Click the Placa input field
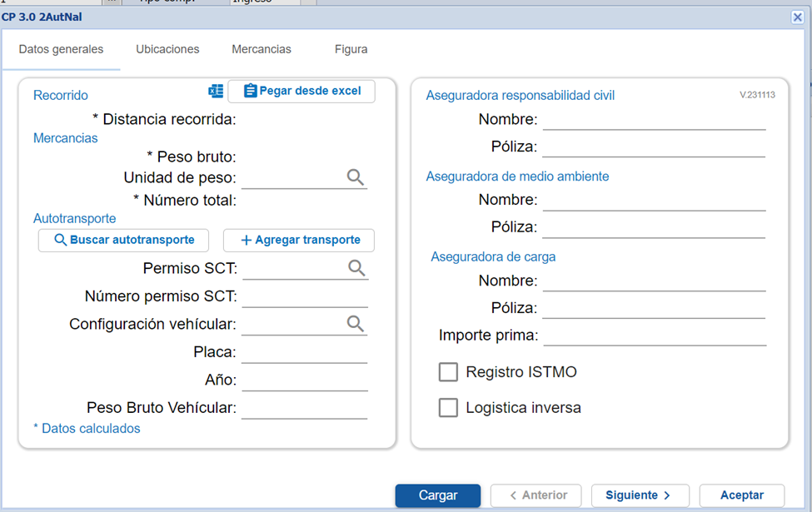 point(304,353)
